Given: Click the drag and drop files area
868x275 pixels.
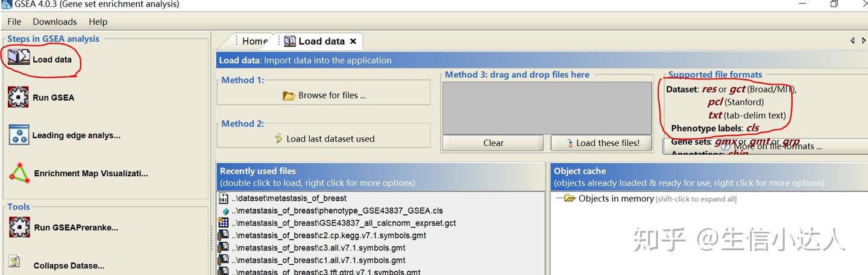Looking at the screenshot, I should tap(547, 108).
